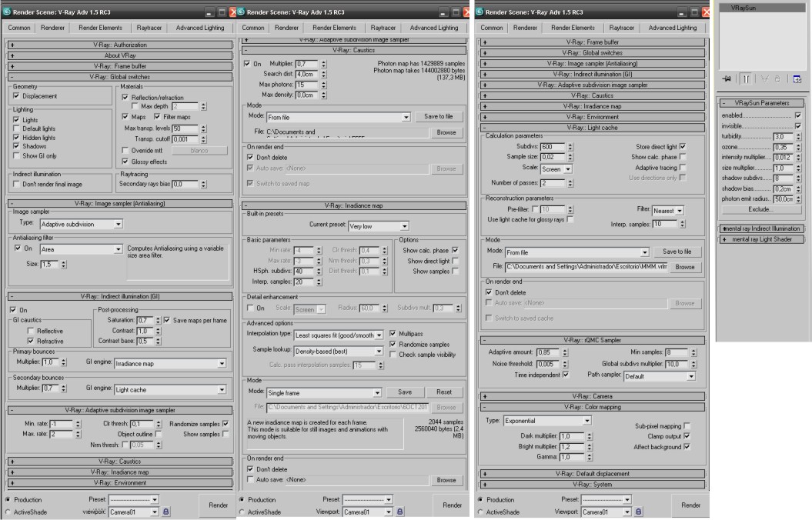The width and height of the screenshot is (812, 520).
Task: Open the Path sampler Default dropdown
Action: point(660,376)
